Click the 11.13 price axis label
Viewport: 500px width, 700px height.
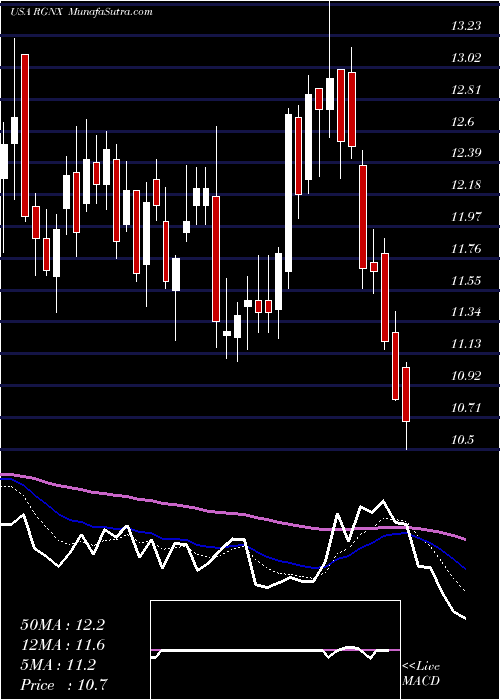tap(466, 344)
